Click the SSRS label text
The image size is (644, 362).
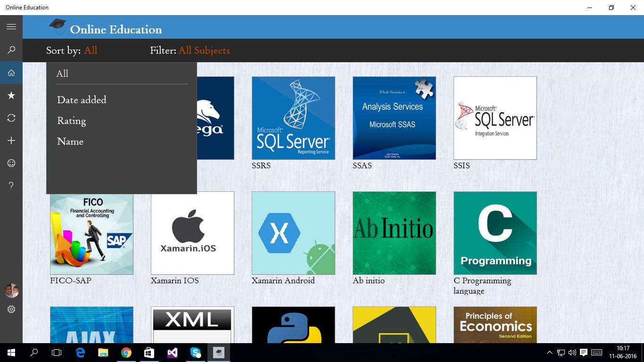pyautogui.click(x=261, y=165)
